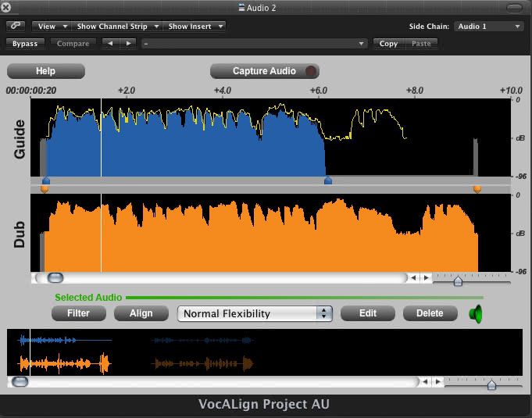Open the Show Insert dropdown
This screenshot has width=532, height=418.
[x=195, y=26]
